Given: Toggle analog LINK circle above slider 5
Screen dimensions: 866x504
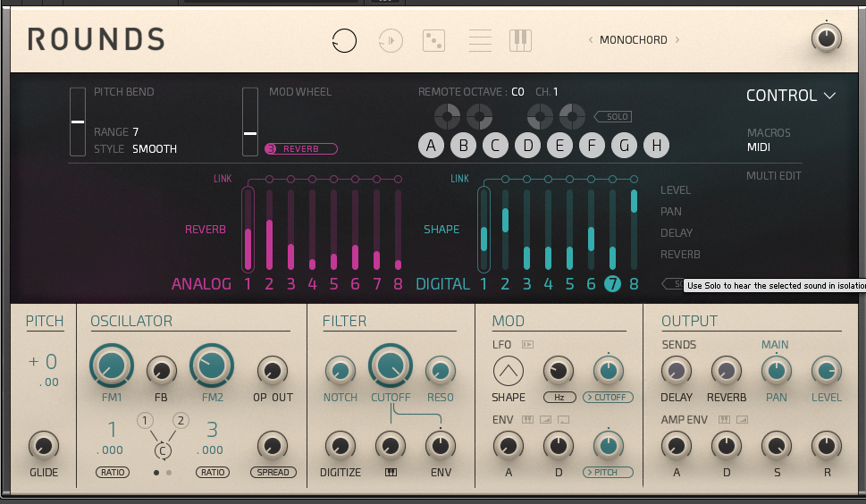Looking at the screenshot, I should point(333,179).
